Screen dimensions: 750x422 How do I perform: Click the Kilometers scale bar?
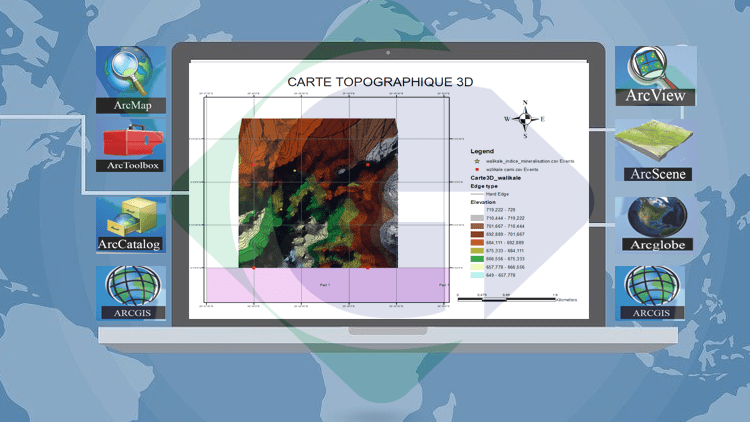coord(517,298)
